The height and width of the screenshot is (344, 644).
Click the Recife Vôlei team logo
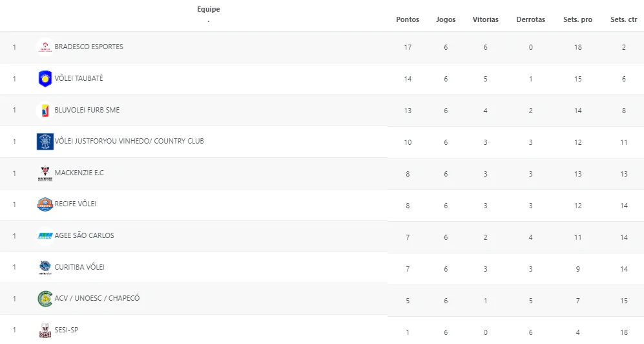tap(45, 204)
